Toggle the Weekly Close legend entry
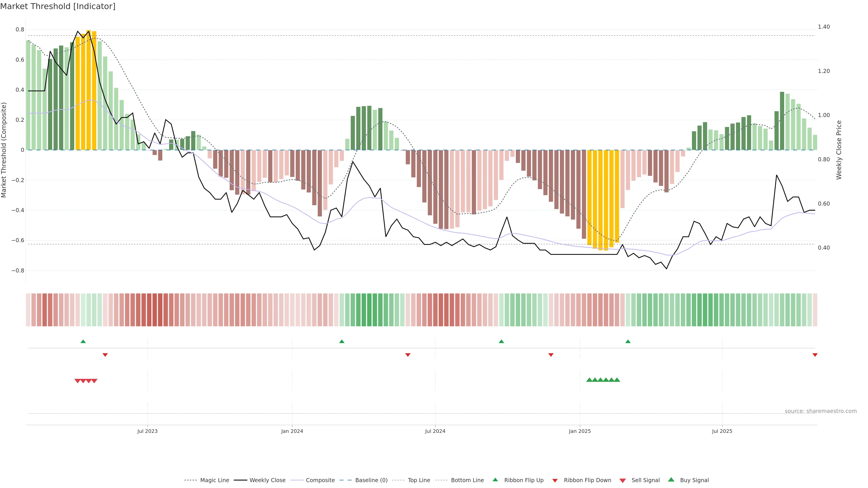Image resolution: width=868 pixels, height=488 pixels. click(267, 480)
